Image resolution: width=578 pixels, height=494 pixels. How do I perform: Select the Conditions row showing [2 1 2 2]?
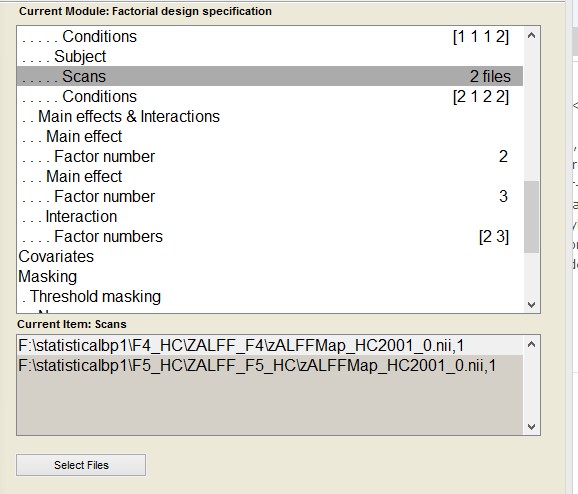click(270, 96)
